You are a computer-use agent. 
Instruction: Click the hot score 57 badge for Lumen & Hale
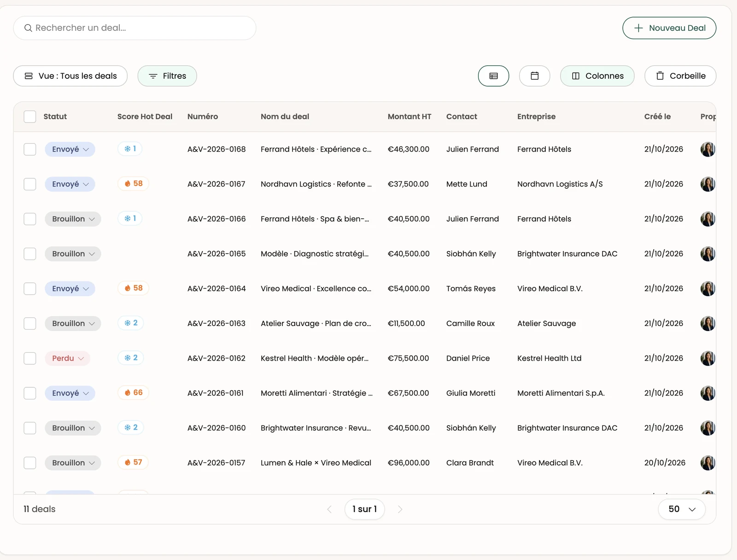133,462
